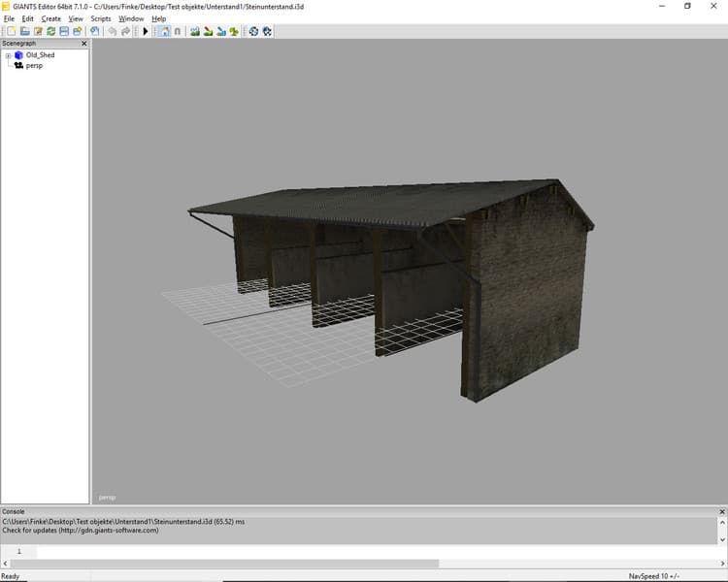728x582 pixels.
Task: Open the Window menu
Action: point(131,18)
